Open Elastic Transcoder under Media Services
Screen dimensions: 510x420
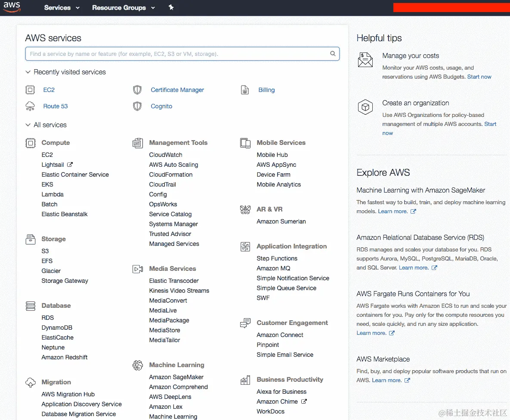click(174, 281)
